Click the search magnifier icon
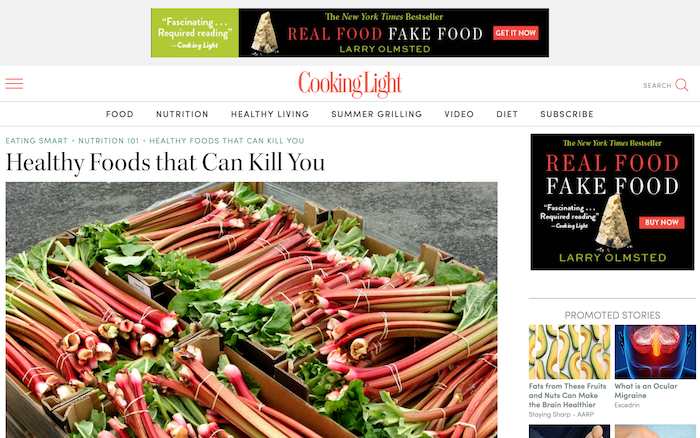This screenshot has height=438, width=700. (681, 84)
